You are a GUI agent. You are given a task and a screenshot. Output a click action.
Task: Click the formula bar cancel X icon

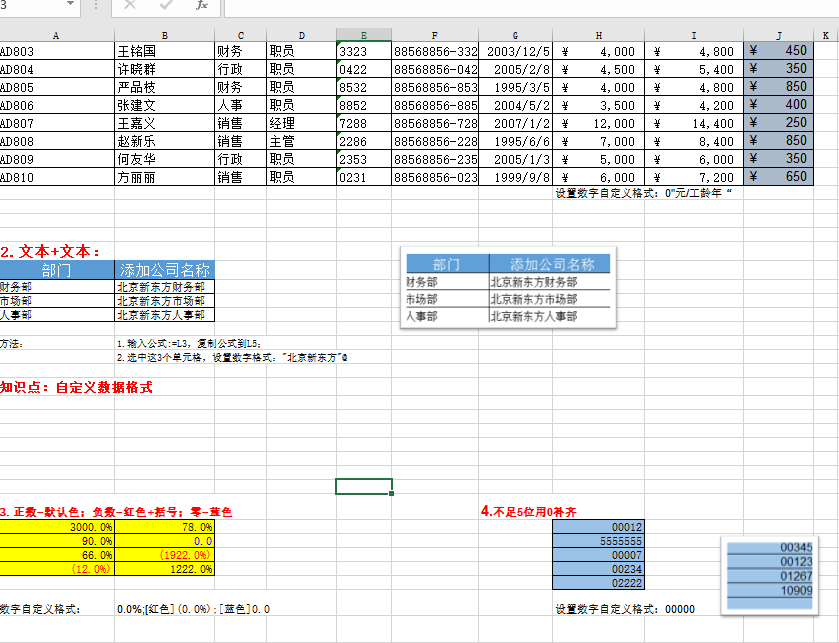coord(129,5)
